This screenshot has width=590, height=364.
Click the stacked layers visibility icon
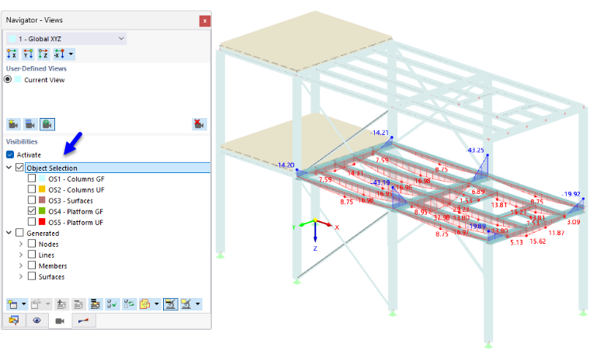coord(95,303)
